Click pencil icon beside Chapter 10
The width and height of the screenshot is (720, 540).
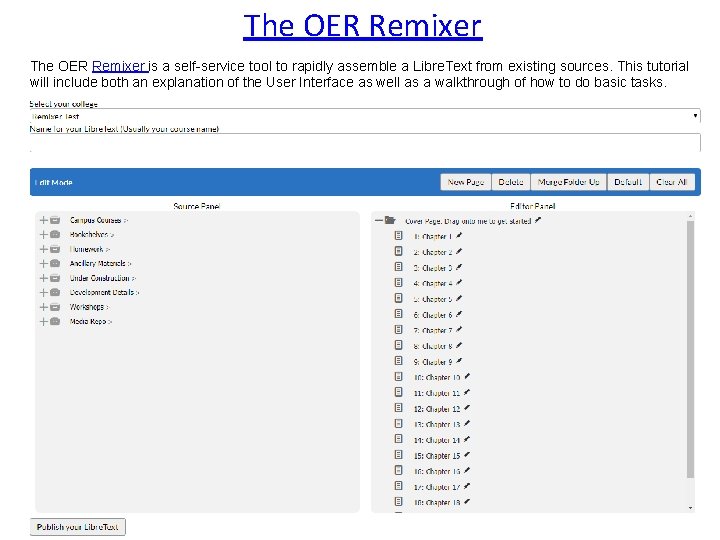(x=467, y=377)
